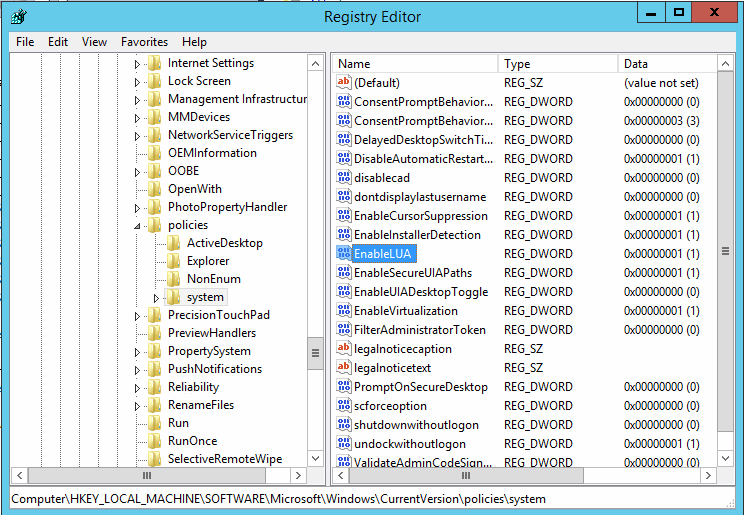Click the tree pane horizontal scrollbar thumb
The width and height of the screenshot is (744, 515).
pos(147,475)
